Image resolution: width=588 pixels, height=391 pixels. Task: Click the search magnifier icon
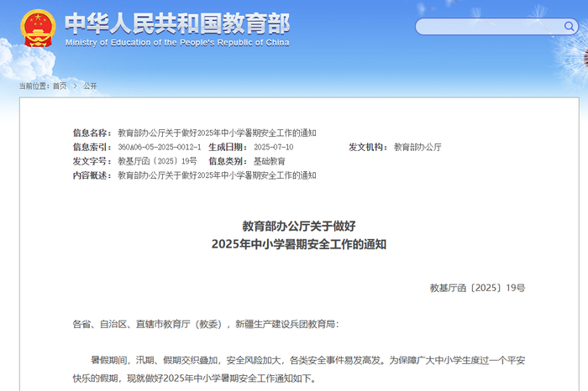569,26
